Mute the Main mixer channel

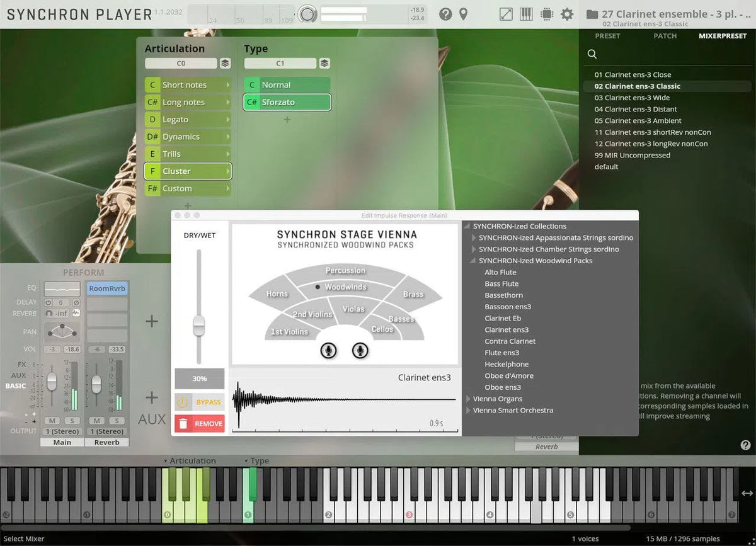(52, 421)
